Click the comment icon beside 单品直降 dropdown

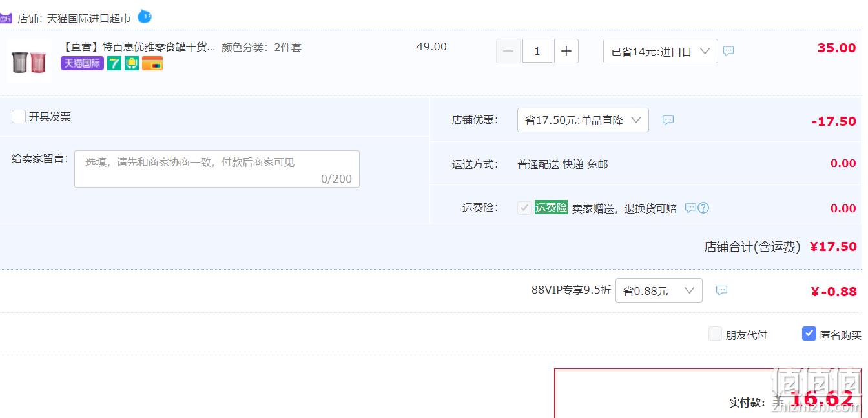[668, 120]
